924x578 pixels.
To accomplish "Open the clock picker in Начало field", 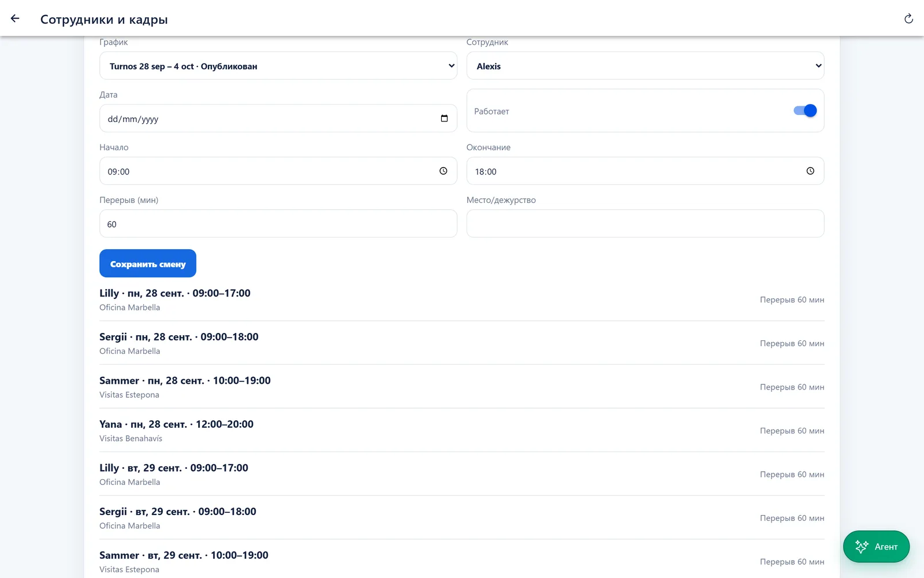I will pyautogui.click(x=443, y=171).
